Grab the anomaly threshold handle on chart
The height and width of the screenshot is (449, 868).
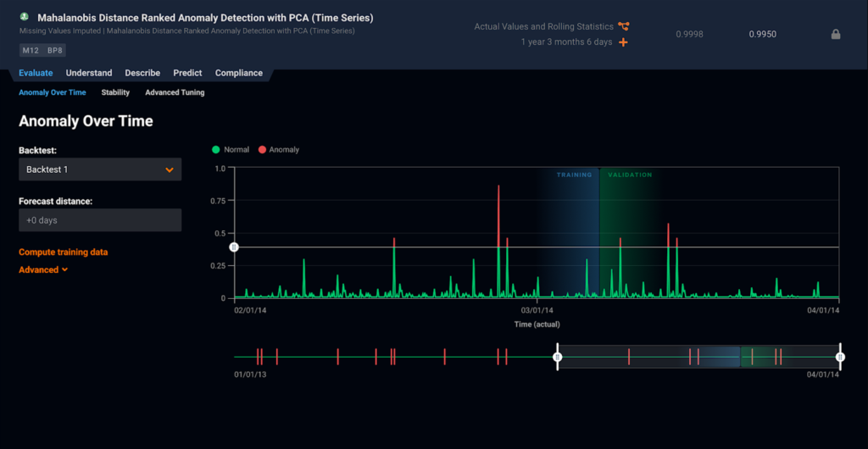click(235, 247)
